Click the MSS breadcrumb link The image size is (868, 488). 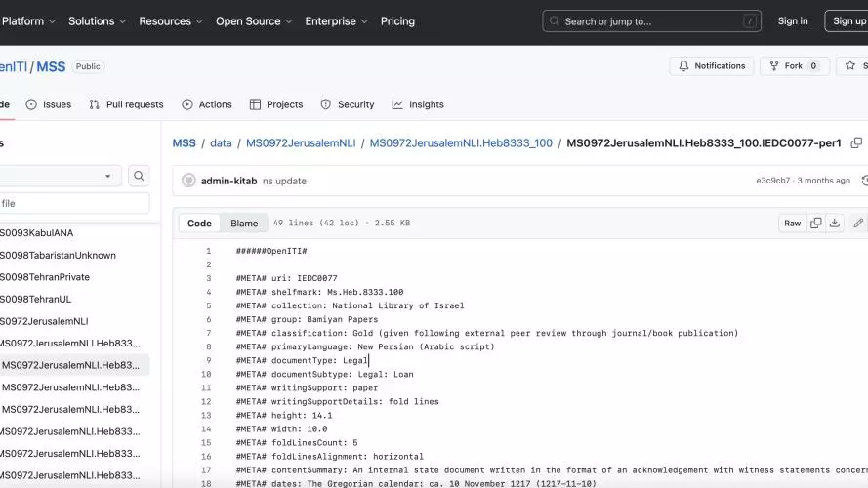click(184, 143)
